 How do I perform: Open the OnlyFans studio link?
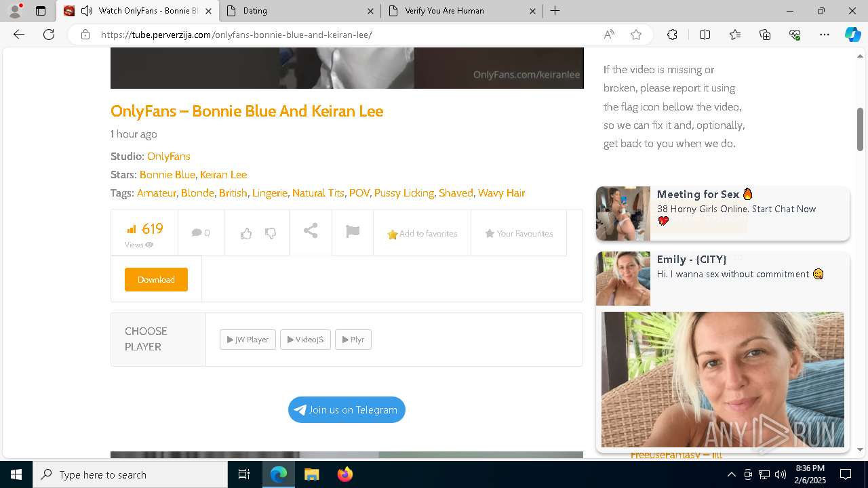[168, 156]
